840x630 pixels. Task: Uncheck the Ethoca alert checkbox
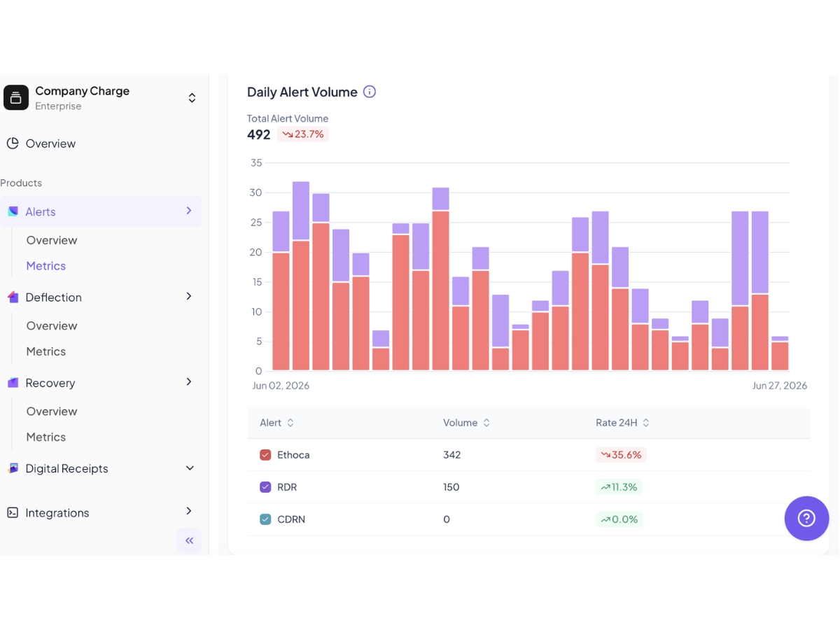click(265, 455)
